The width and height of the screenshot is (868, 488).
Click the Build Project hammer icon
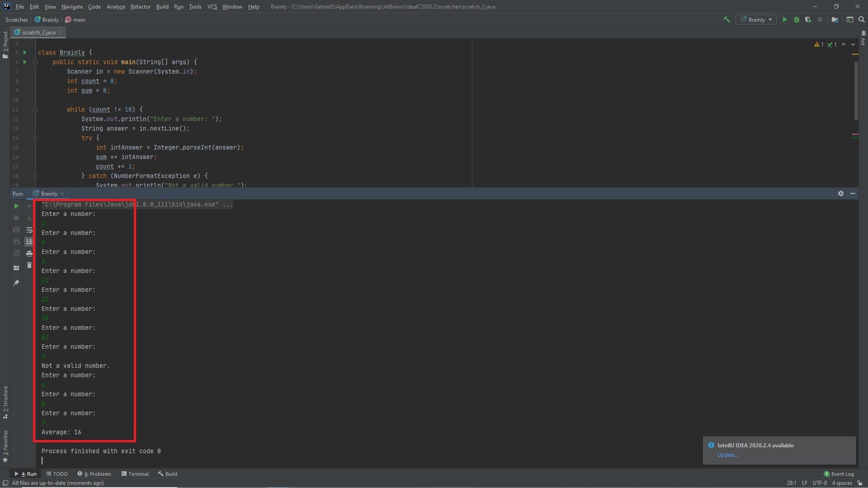(x=726, y=19)
